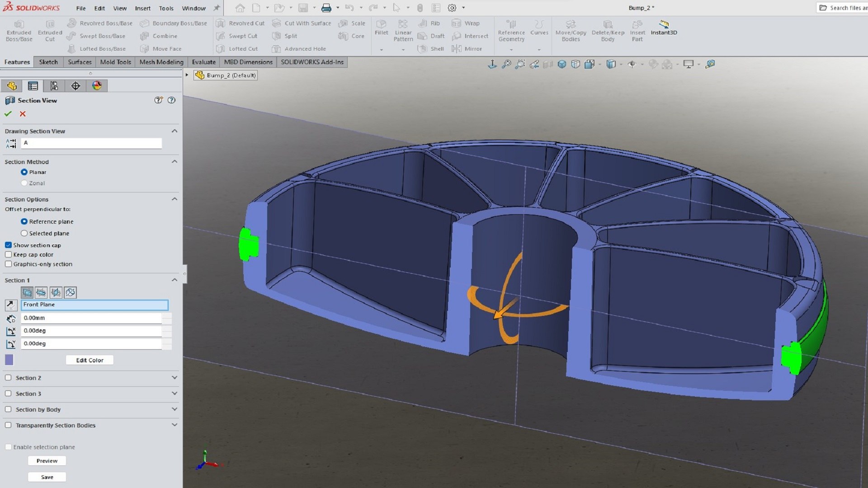Click the Preview button

click(x=47, y=461)
